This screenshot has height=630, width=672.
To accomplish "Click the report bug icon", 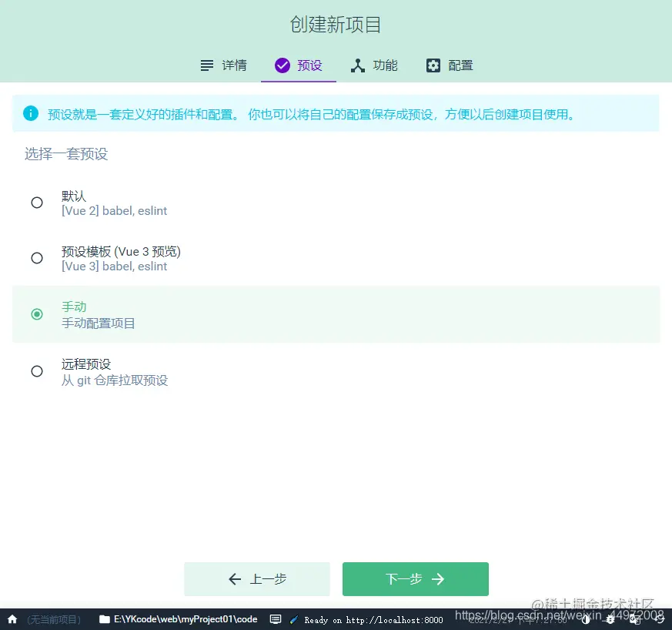I will pos(610,620).
